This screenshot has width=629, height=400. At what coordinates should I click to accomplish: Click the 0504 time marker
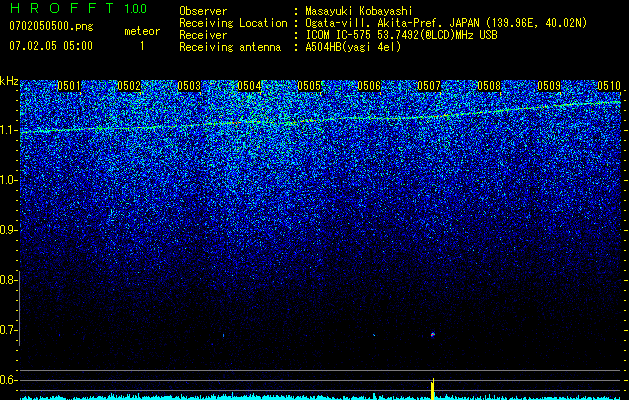[249, 86]
